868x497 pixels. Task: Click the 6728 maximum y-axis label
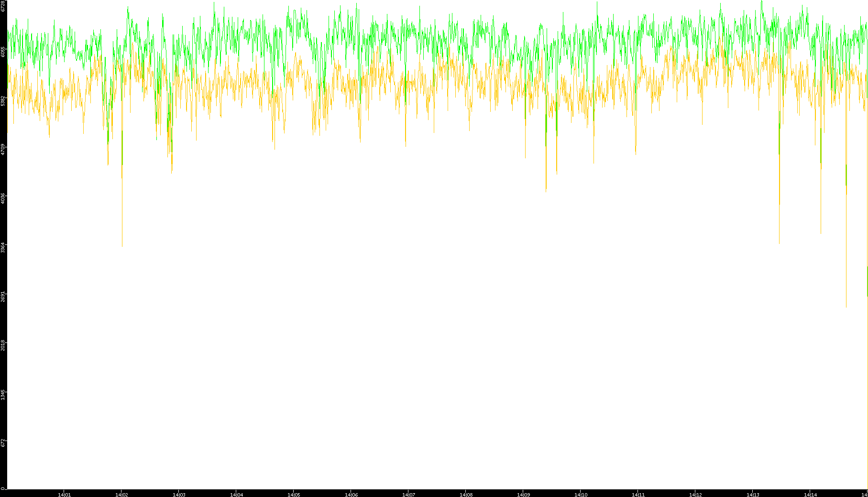coord(3,6)
